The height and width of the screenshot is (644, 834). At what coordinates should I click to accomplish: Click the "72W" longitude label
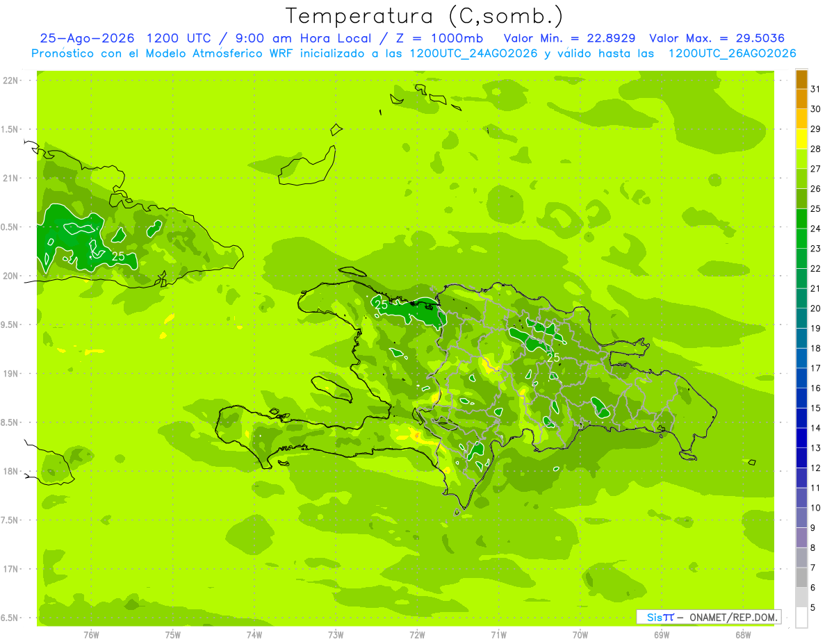pyautogui.click(x=417, y=634)
